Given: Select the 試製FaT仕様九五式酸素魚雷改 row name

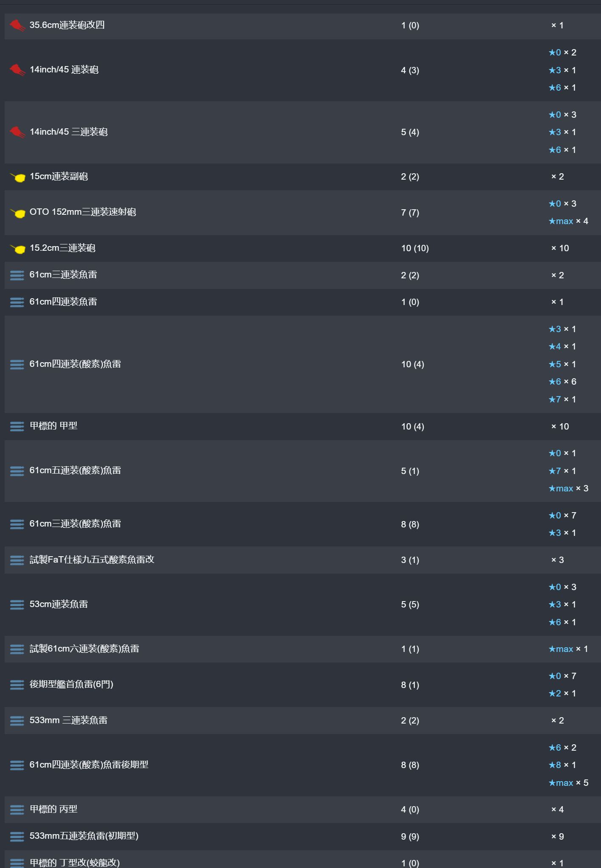Looking at the screenshot, I should point(92,560).
